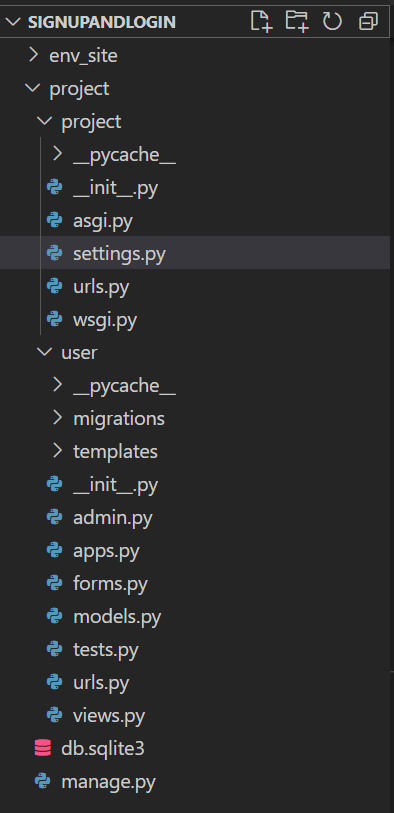Click the New File icon

(261, 21)
